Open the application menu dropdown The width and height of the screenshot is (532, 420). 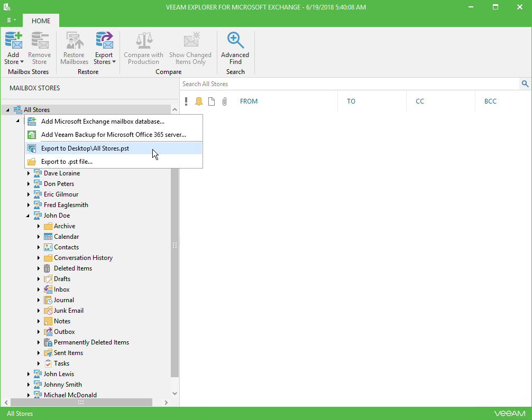pyautogui.click(x=11, y=20)
